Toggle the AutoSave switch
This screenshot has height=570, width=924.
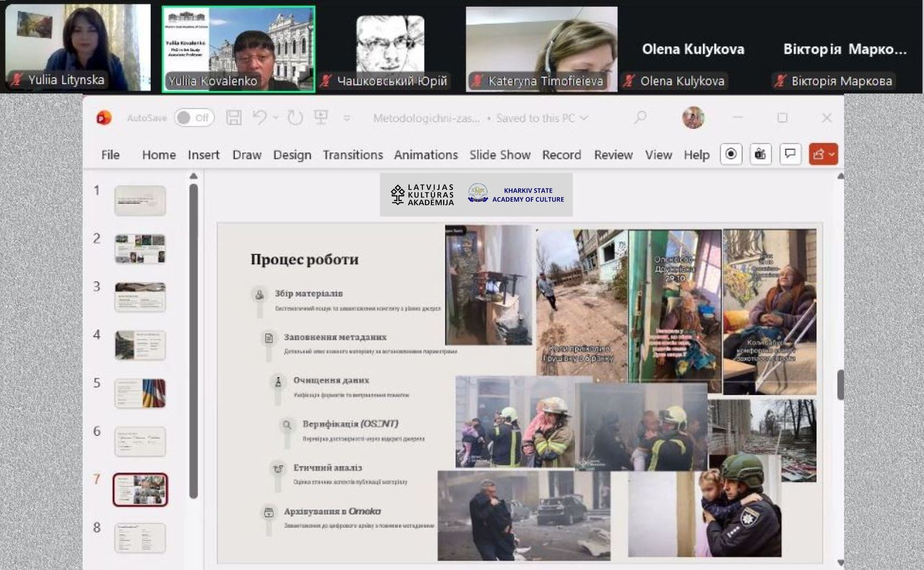pyautogui.click(x=194, y=118)
